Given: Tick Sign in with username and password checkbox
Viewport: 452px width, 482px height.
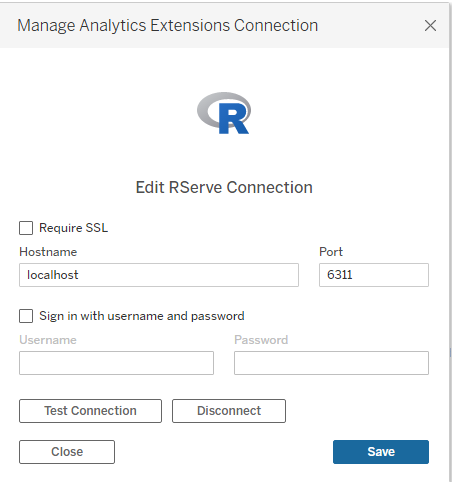Looking at the screenshot, I should coord(26,316).
